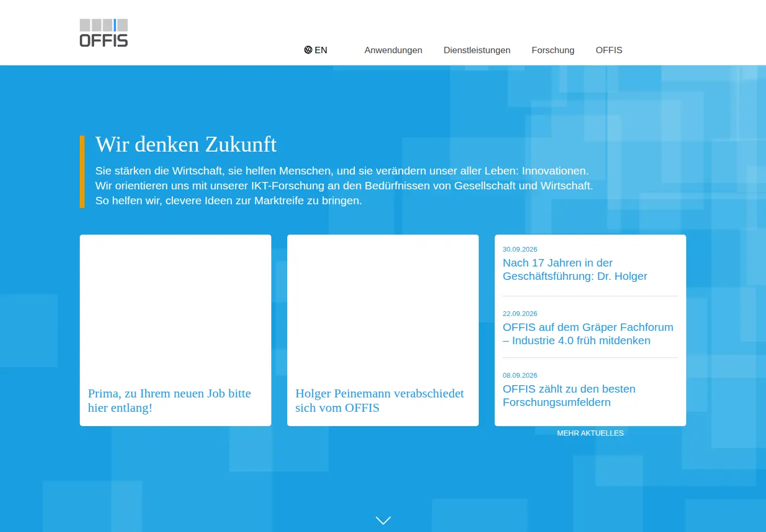This screenshot has height=532, width=766.
Task: Open the OFFIS menu item
Action: [609, 50]
